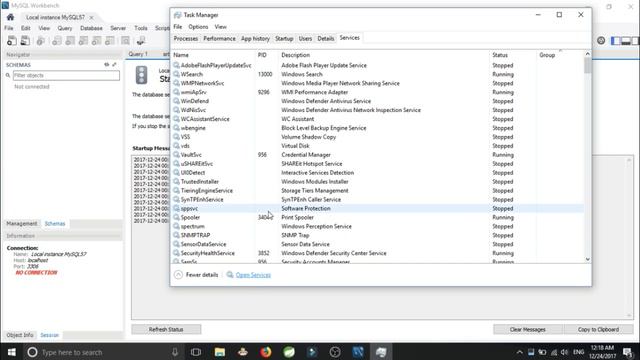Screen dimensions: 640x360
Task: Switch to the Processes tab
Action: 186,38
